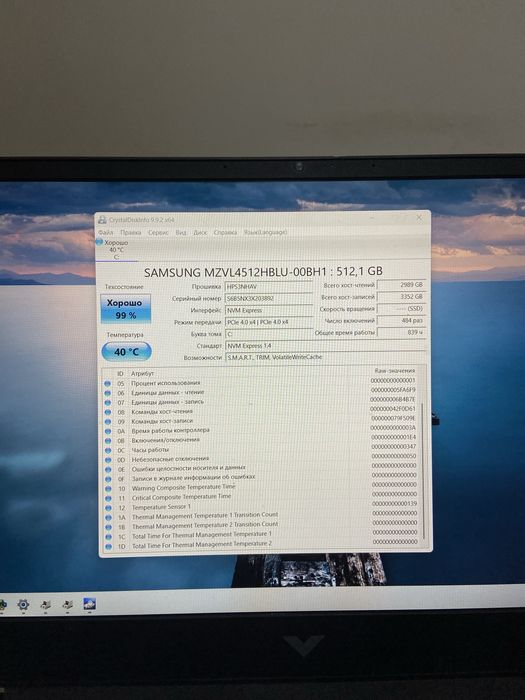The image size is (525, 700).
Task: Click the SAMSUNG MZVL4512HBLU-00BH1 disk title
Action: [x=263, y=271]
